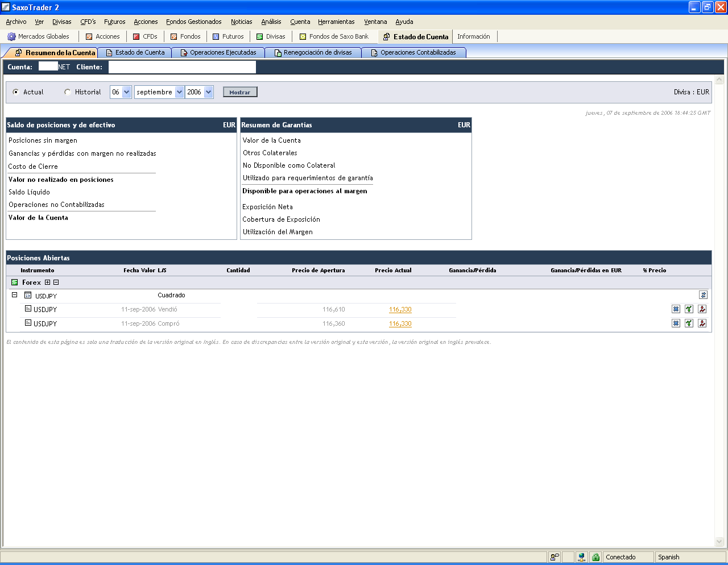This screenshot has width=728, height=565.
Task: Open the Mercados Globales toolbar view
Action: click(x=38, y=36)
